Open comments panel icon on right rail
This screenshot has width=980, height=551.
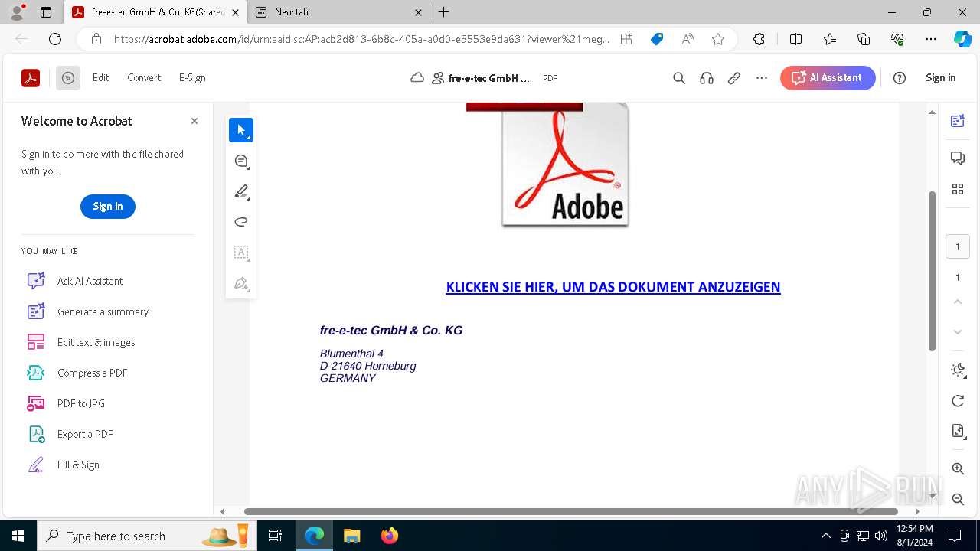tap(958, 158)
